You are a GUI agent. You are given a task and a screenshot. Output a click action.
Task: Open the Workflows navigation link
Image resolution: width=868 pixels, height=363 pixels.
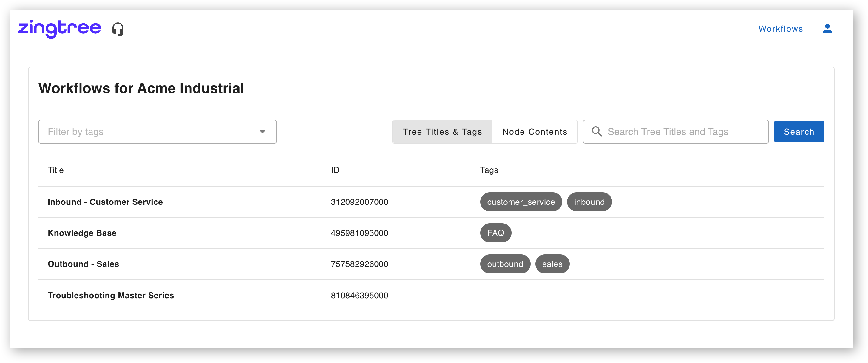tap(780, 29)
